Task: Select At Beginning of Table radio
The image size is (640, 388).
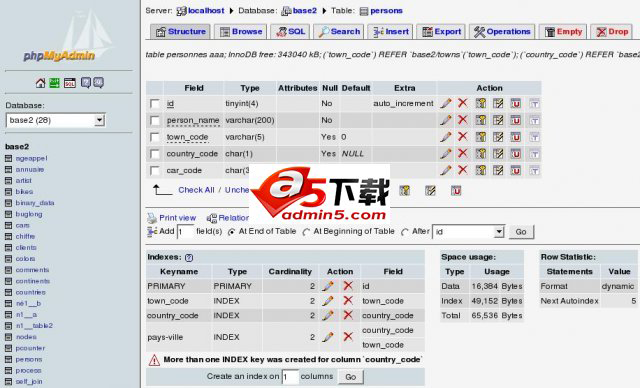Action: pyautogui.click(x=306, y=232)
